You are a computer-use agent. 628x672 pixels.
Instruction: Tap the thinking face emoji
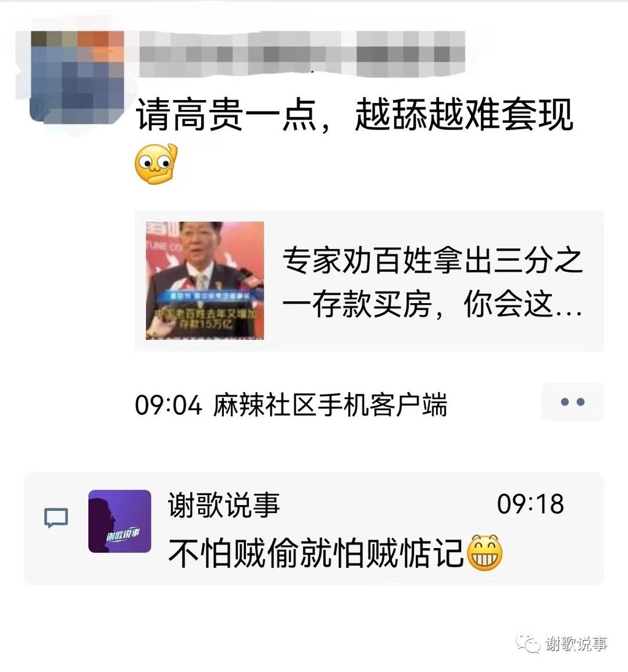click(156, 164)
